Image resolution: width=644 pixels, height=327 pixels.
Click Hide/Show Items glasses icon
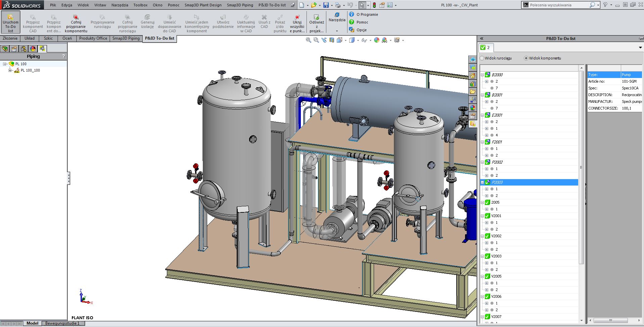[x=364, y=40]
